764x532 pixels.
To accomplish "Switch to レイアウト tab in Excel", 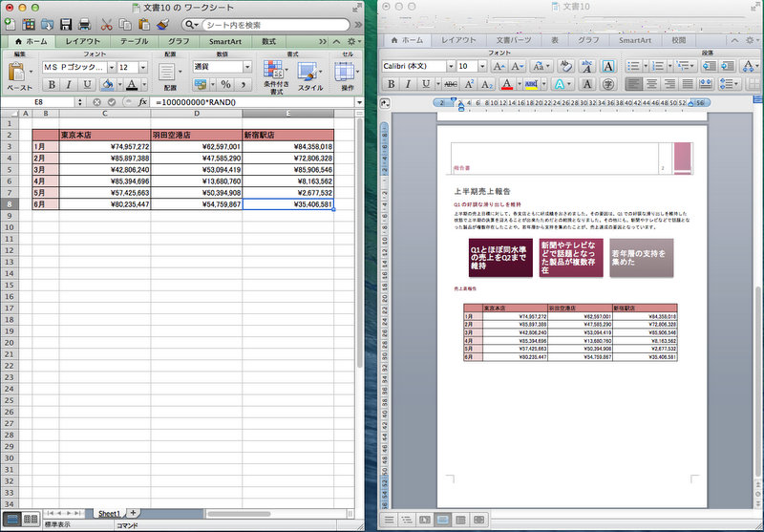I will click(x=83, y=41).
